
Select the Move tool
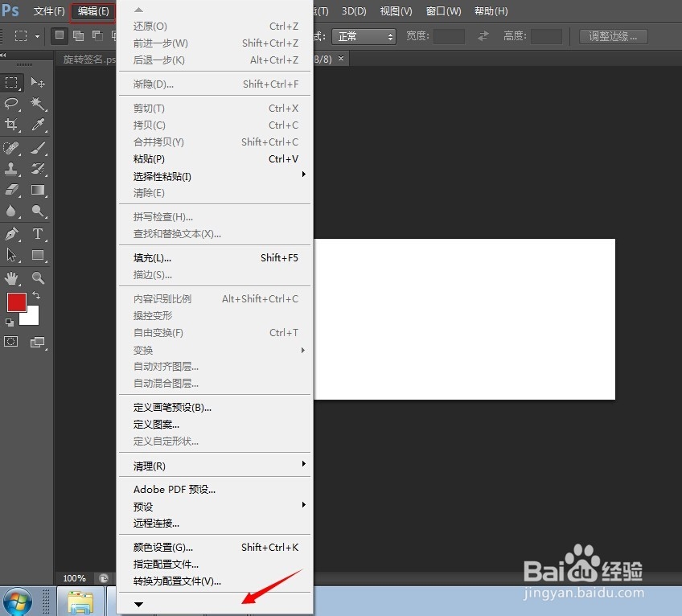38,82
